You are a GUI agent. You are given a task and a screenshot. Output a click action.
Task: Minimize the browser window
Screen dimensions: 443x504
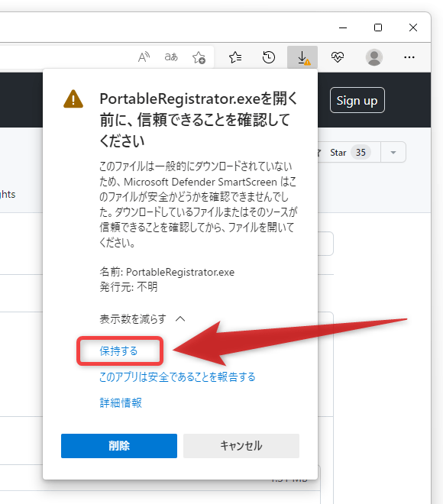343,27
